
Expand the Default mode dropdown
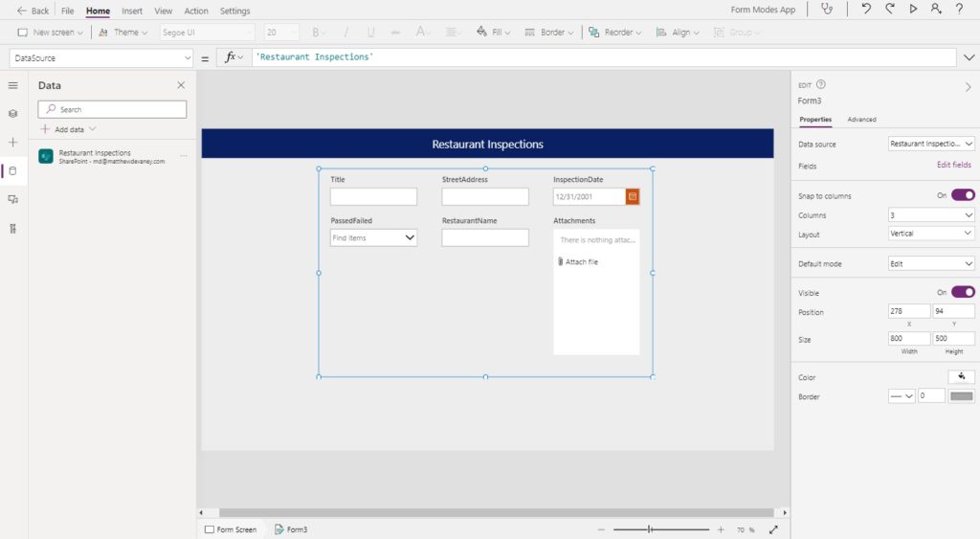[x=931, y=264]
